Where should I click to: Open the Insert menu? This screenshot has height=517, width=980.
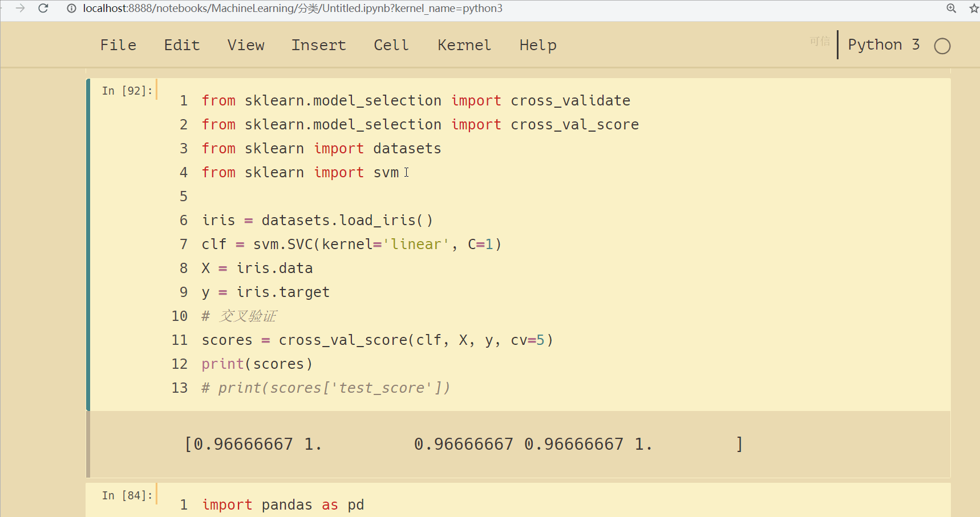pos(319,45)
